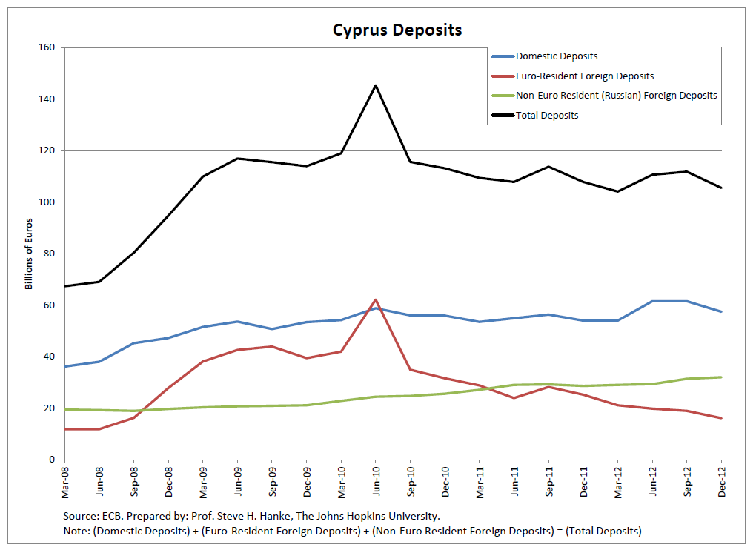Click the Total Deposits peak at Jun-10
756x553 pixels.
(376, 85)
